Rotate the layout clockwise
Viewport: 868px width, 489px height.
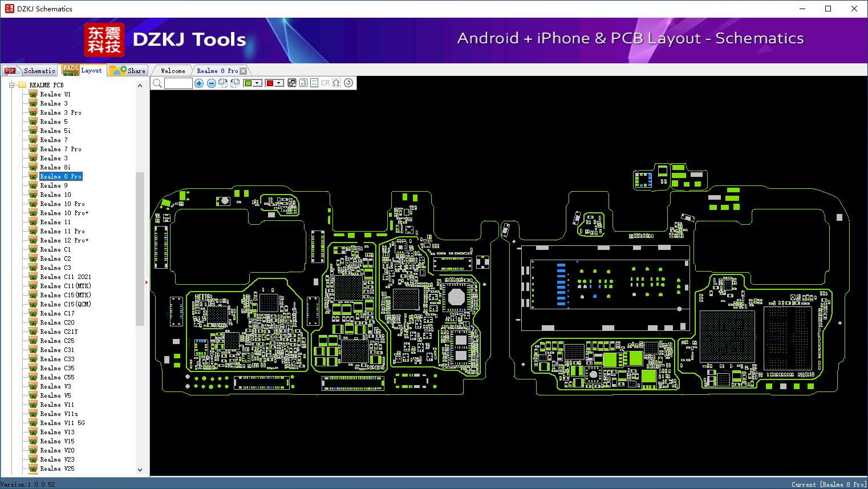click(x=223, y=83)
